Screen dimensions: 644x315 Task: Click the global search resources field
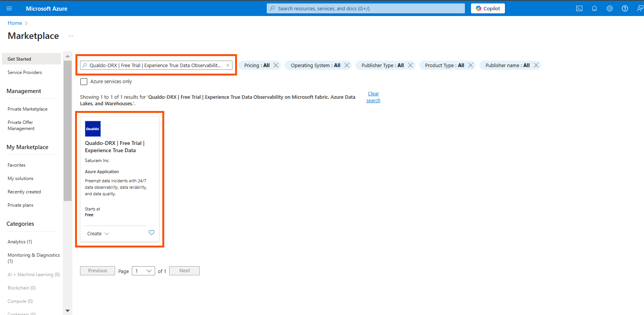366,8
